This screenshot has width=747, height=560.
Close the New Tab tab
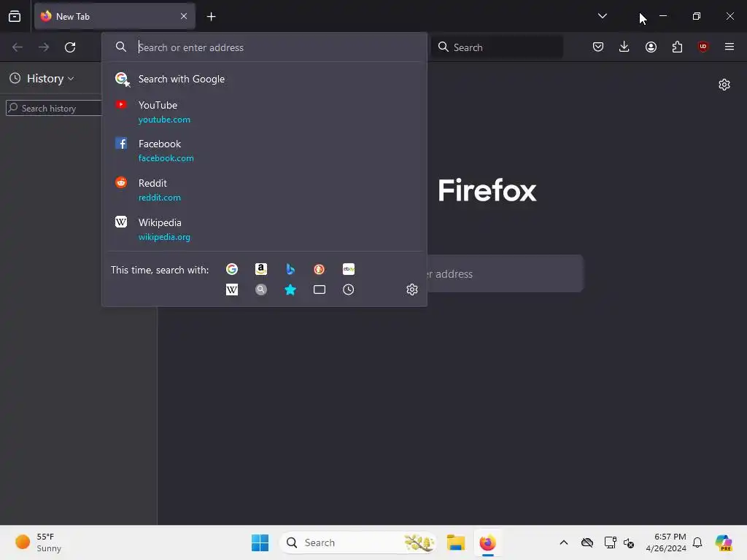coord(184,16)
